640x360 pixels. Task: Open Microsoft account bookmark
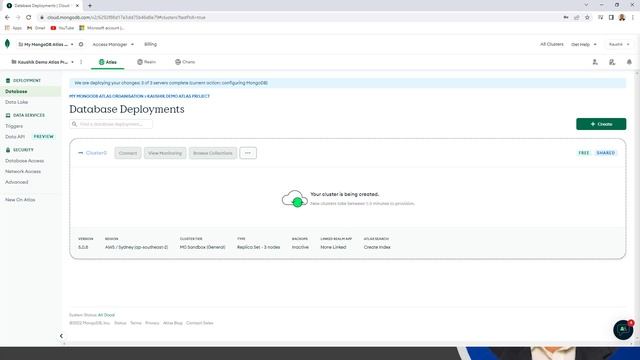102,28
